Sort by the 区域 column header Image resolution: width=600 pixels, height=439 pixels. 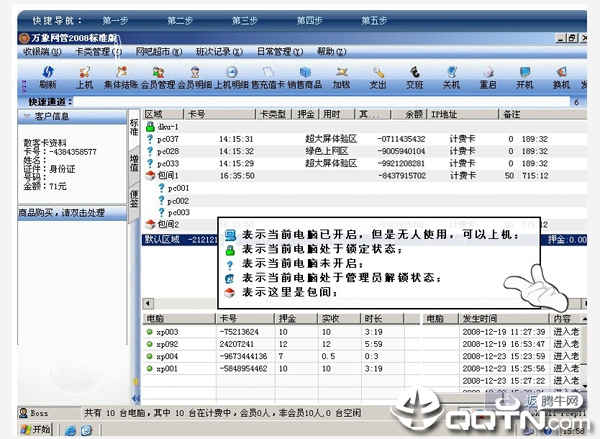(163, 114)
